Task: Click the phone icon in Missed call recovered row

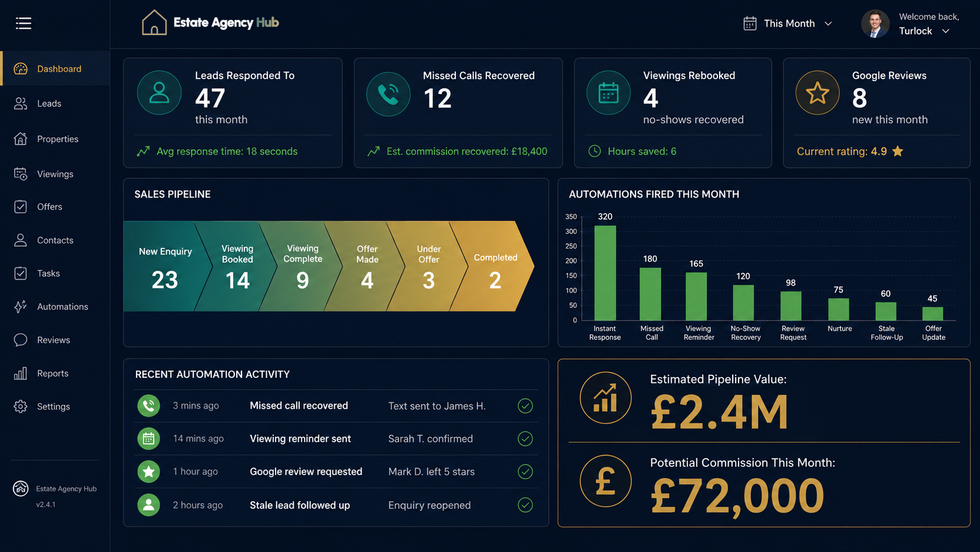Action: coord(149,405)
